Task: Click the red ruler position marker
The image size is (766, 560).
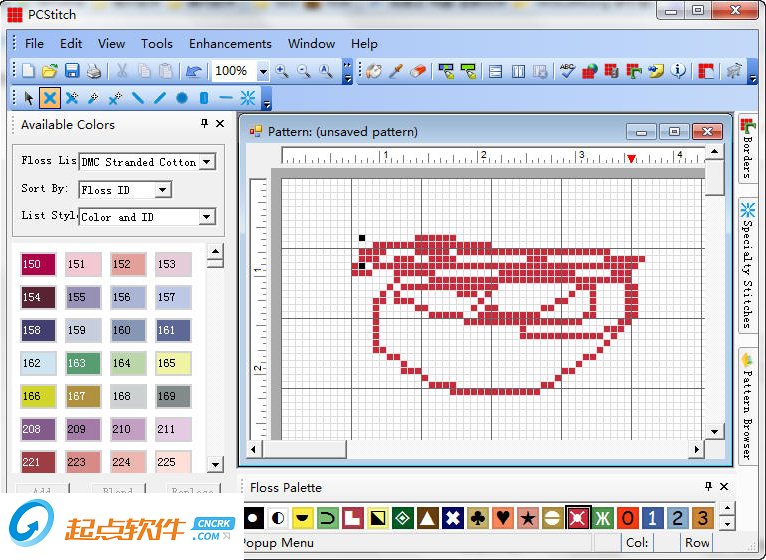Action: pyautogui.click(x=631, y=158)
